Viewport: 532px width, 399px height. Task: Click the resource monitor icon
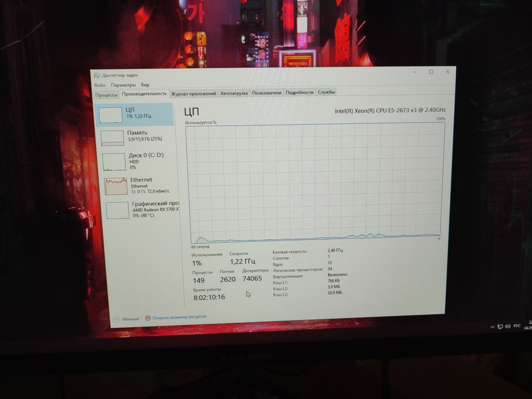[x=148, y=318]
